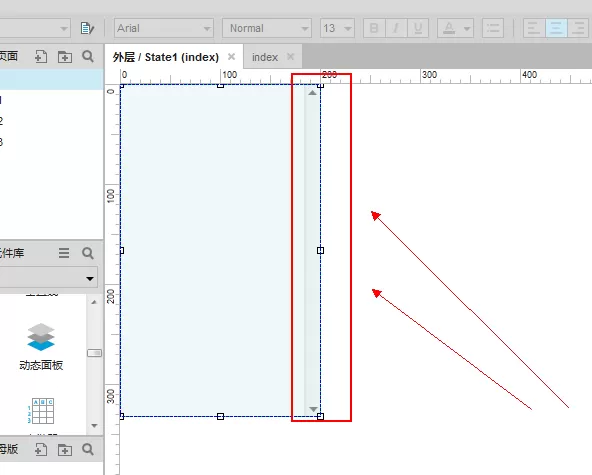Search the widget library
Image resolution: width=592 pixels, height=475 pixels.
coord(88,253)
